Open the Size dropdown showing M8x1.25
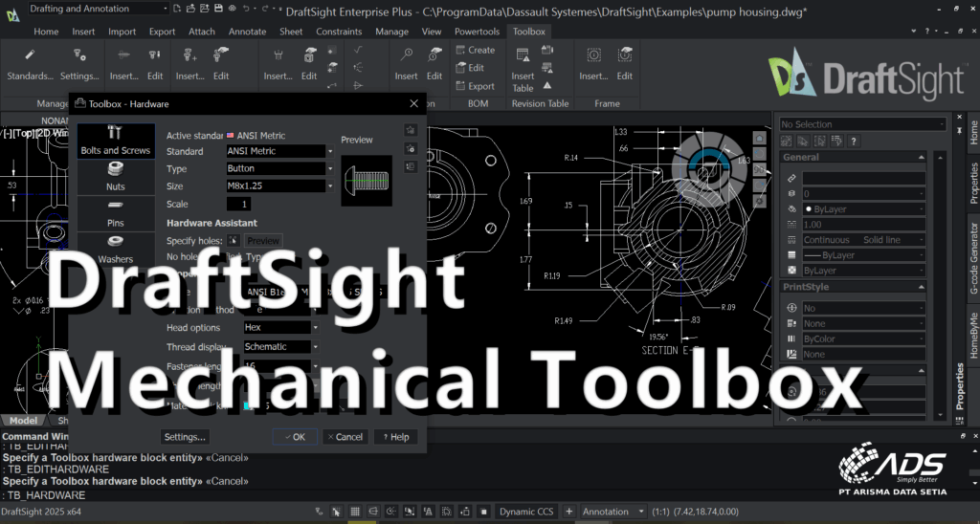Viewport: 980px width, 524px height. click(x=280, y=186)
